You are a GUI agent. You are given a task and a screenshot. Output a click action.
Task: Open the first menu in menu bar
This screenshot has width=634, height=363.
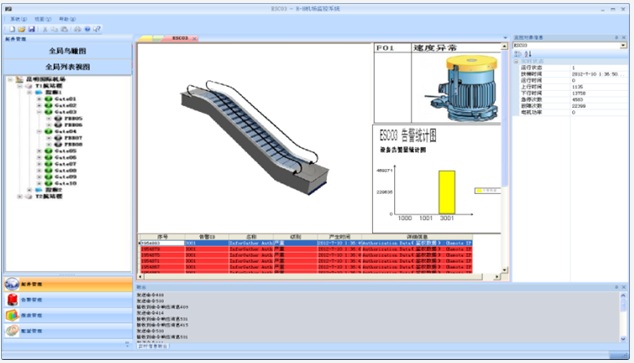18,19
